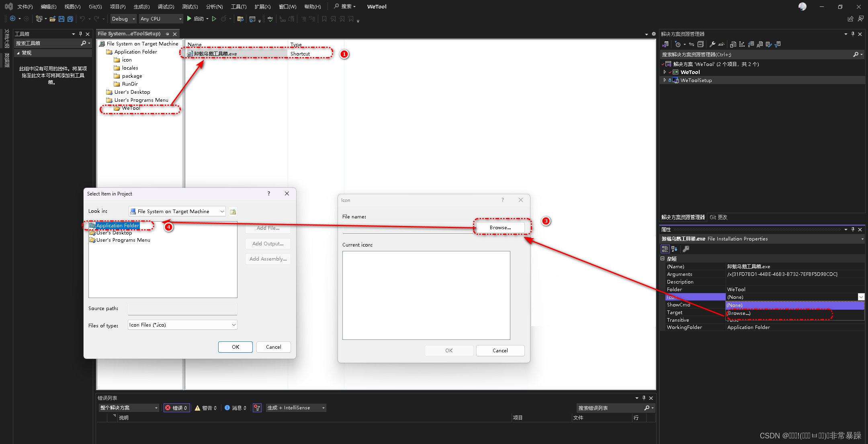This screenshot has width=868, height=444.
Task: Expand the WeToolSetup project node
Action: pyautogui.click(x=665, y=80)
